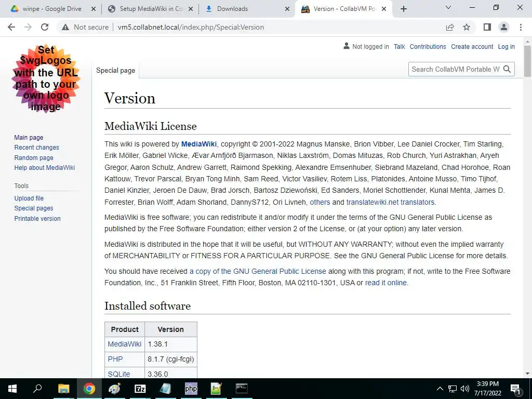This screenshot has height=399, width=532.
Task: Click the Chrome taskbar icon
Action: click(x=89, y=389)
